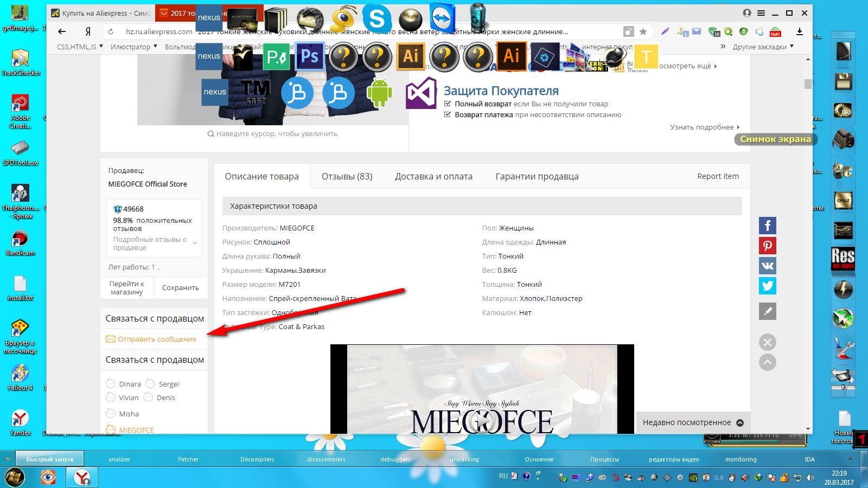
Task: Chat with seller contact Misha
Action: point(123,414)
